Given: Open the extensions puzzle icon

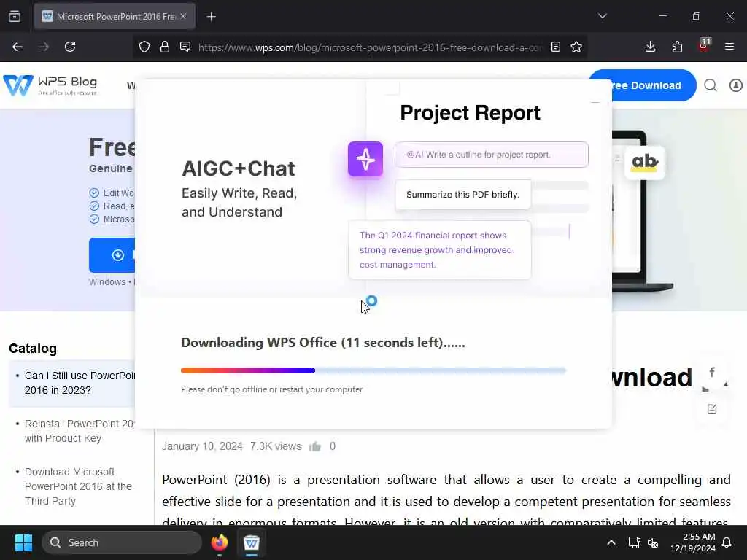Looking at the screenshot, I should point(677,47).
